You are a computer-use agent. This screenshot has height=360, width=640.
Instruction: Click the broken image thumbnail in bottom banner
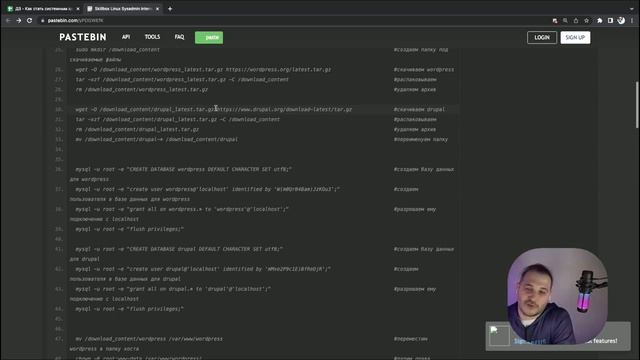pyautogui.click(x=500, y=336)
